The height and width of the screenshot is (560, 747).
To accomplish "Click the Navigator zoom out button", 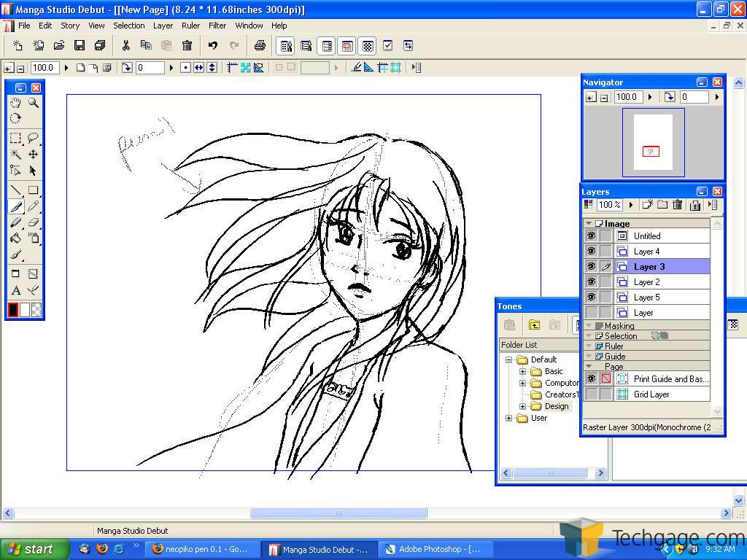I will 604,98.
